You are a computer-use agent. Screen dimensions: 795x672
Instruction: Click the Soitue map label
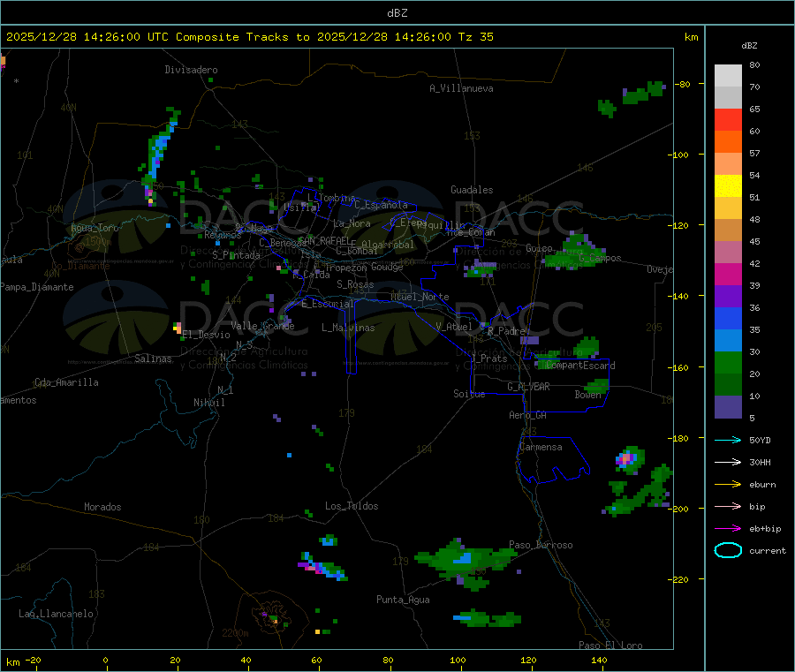(469, 394)
